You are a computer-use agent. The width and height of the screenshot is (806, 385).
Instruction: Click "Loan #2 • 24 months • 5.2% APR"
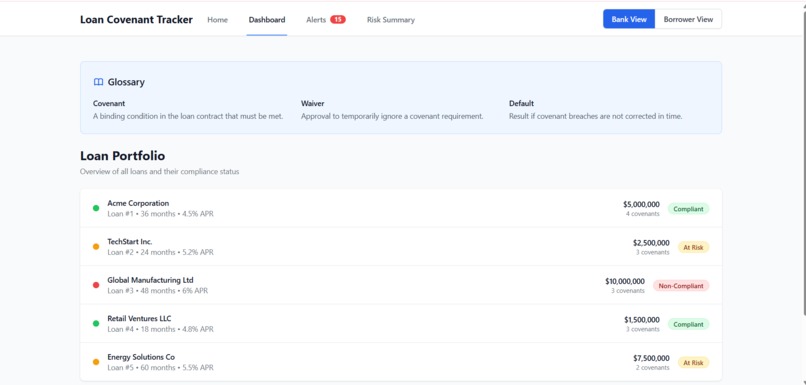[160, 252]
